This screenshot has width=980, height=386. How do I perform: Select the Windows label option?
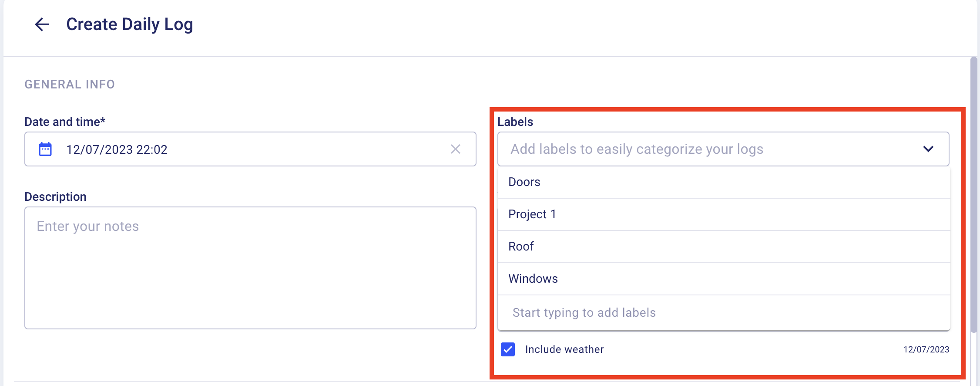[724, 279]
